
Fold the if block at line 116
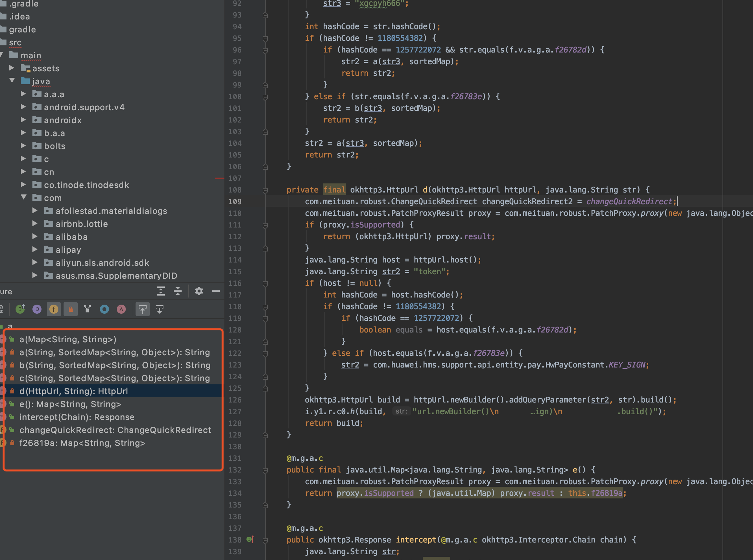[x=265, y=284]
